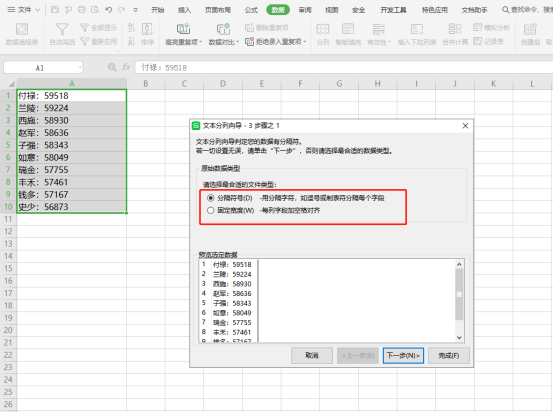Viewport: 554px width, 412px height.
Task: Click the 数据透视表 pivot table icon
Action: pyautogui.click(x=22, y=29)
